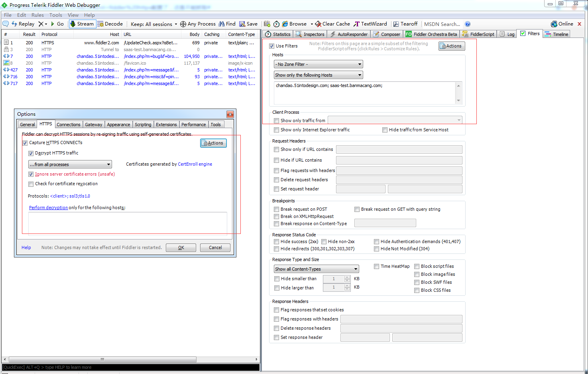The image size is (588, 374).
Task: Click the timer stopwatch toolbar icon
Action: point(276,24)
